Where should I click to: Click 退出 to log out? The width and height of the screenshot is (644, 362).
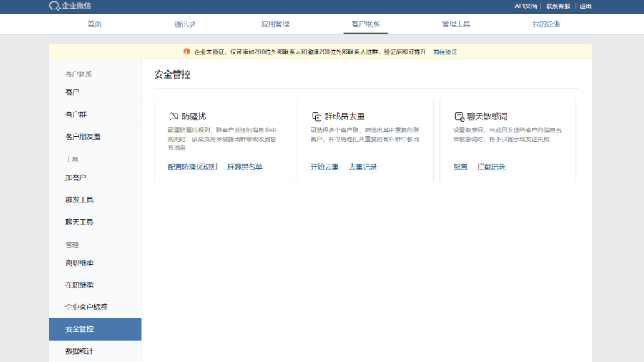coord(585,6)
